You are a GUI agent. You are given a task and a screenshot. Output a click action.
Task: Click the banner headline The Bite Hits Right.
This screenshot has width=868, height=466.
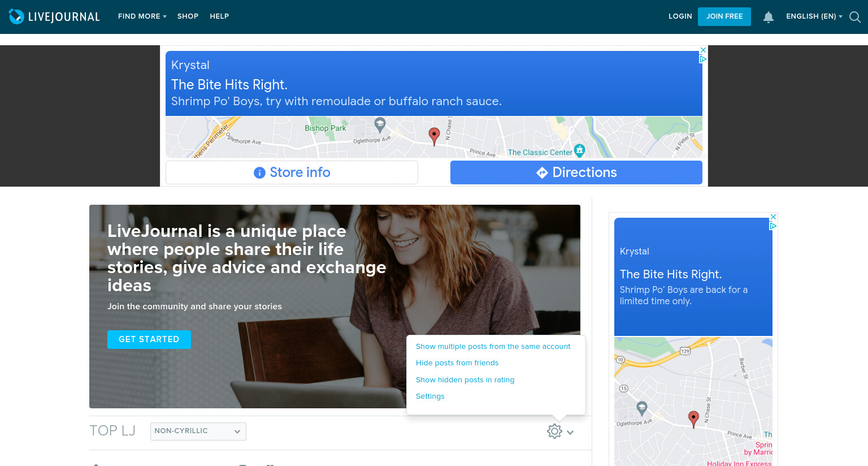(229, 85)
